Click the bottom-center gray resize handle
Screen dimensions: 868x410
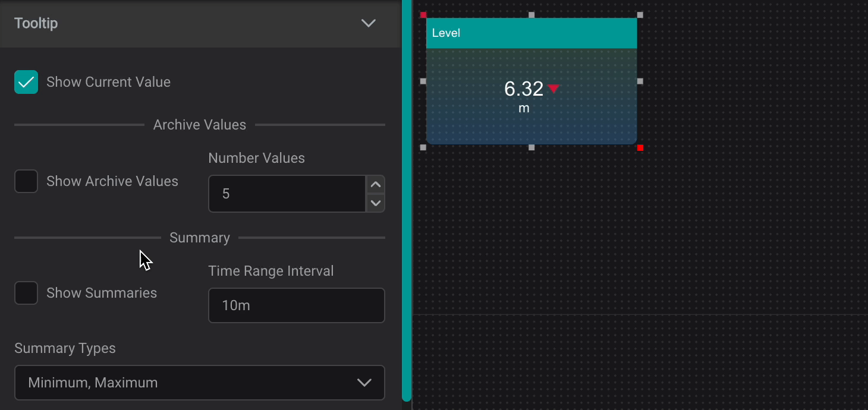[532, 147]
